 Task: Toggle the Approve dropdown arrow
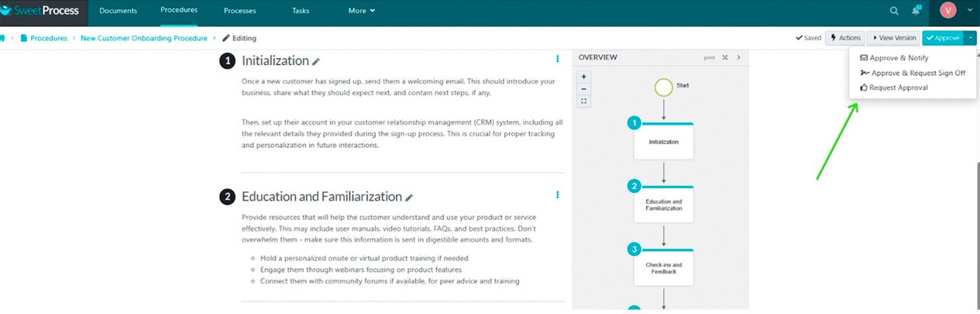[x=971, y=38]
